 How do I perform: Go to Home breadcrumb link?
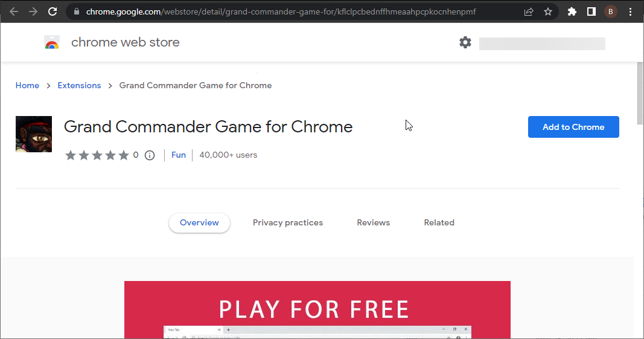click(x=27, y=85)
